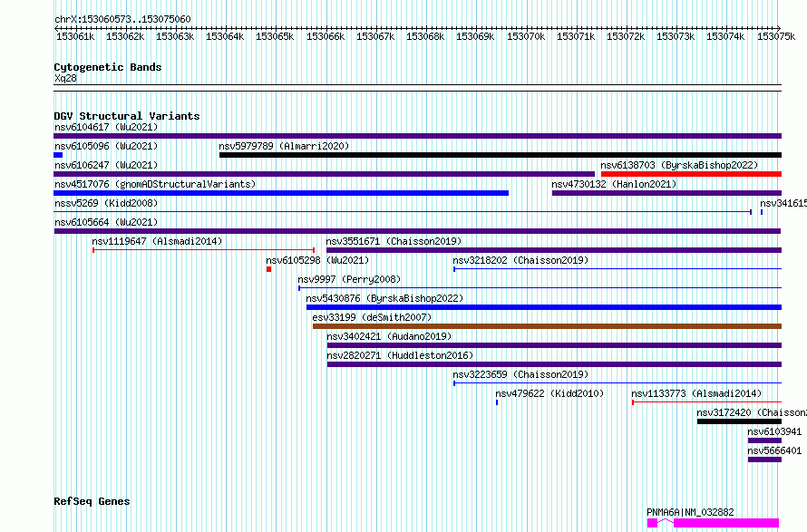
Task: Click the RefSeq Genes track title
Action: click(92, 502)
